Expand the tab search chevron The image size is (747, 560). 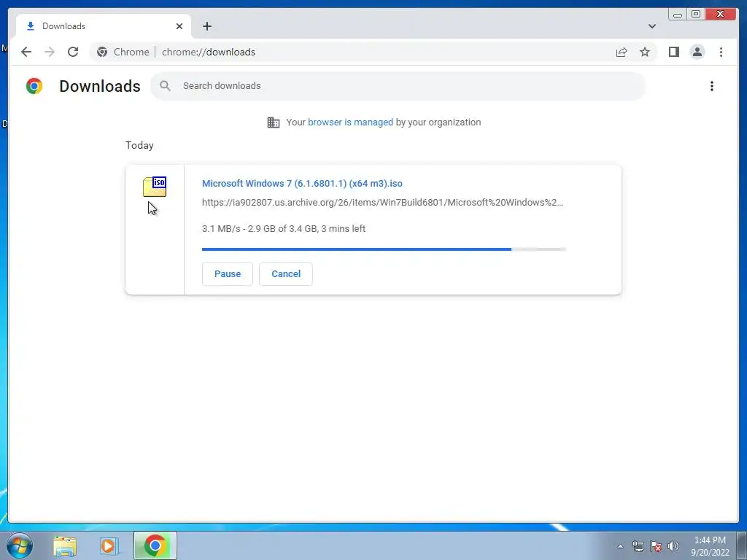[651, 26]
